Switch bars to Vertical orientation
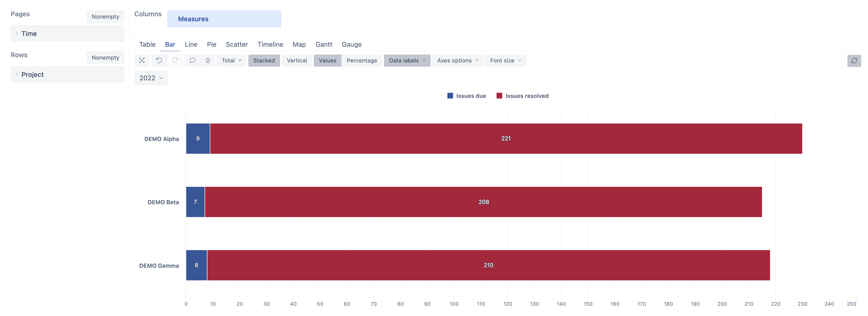Screen dimensions: 868x316 click(x=297, y=61)
